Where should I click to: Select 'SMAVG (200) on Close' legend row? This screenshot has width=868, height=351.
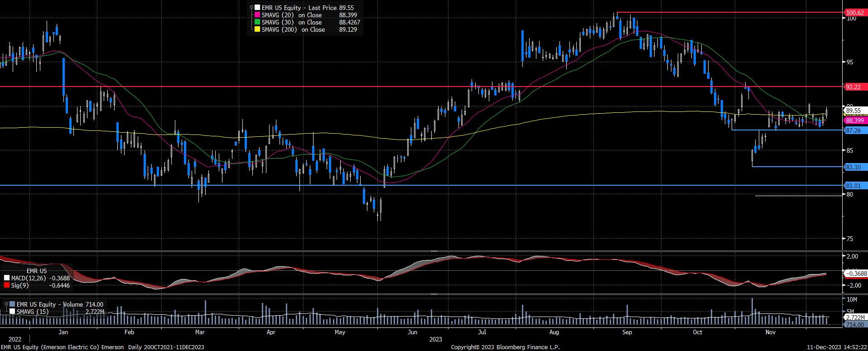[306, 29]
